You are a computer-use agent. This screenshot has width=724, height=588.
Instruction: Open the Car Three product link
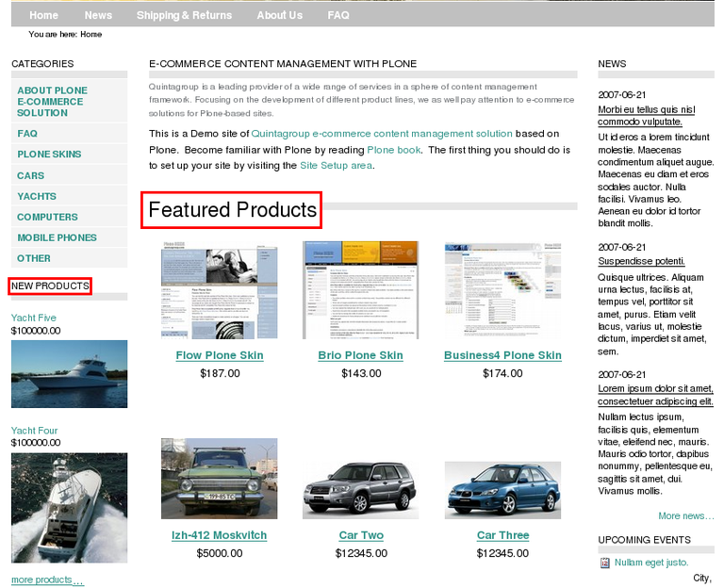click(502, 535)
